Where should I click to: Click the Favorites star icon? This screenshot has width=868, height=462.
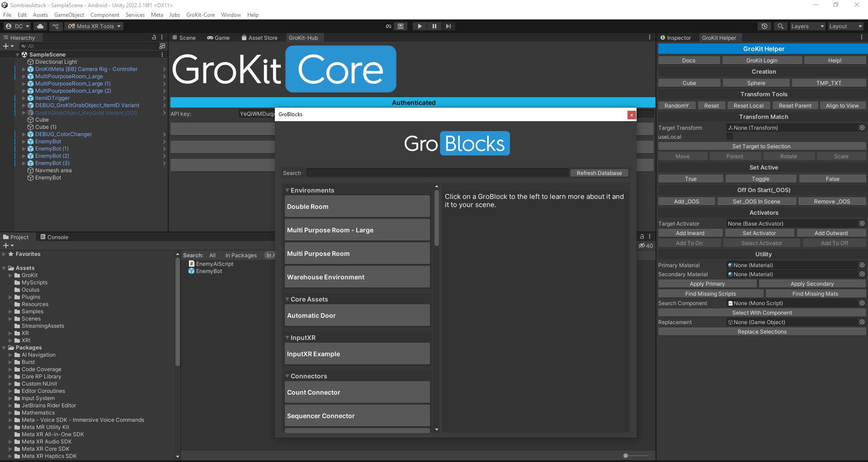click(x=11, y=254)
